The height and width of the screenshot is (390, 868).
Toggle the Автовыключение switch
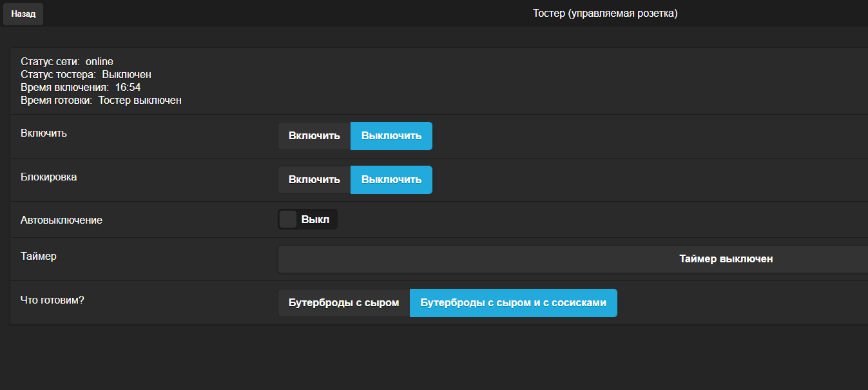[x=307, y=219]
